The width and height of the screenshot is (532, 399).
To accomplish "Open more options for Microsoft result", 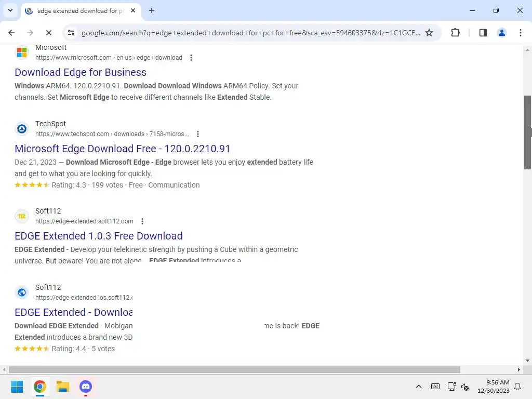I will [191, 58].
